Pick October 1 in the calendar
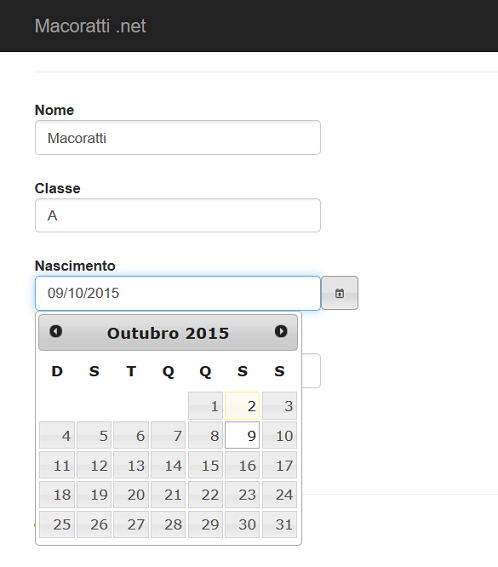 point(205,406)
